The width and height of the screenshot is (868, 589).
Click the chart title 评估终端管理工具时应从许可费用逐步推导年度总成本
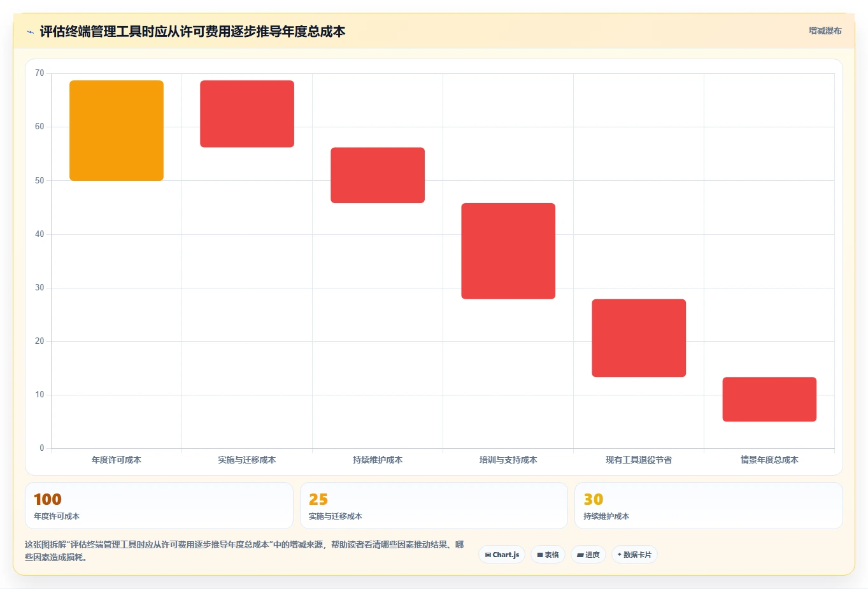(192, 31)
